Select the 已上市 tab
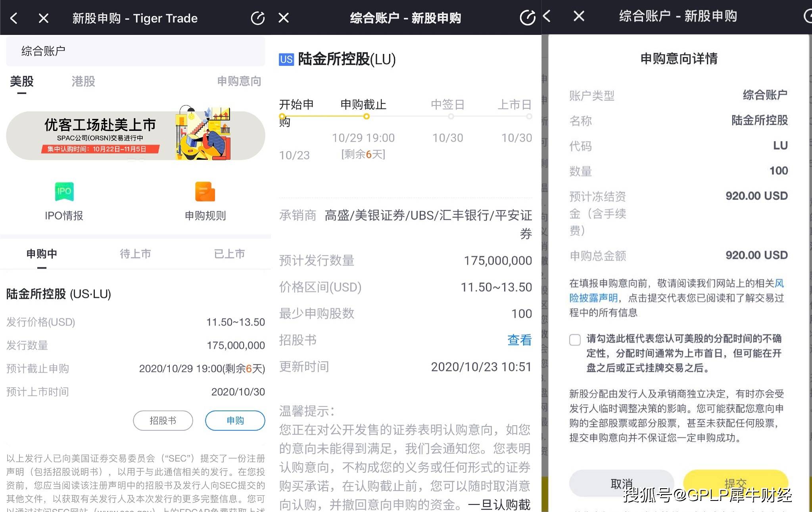Viewport: 812px width, 512px height. [x=229, y=254]
